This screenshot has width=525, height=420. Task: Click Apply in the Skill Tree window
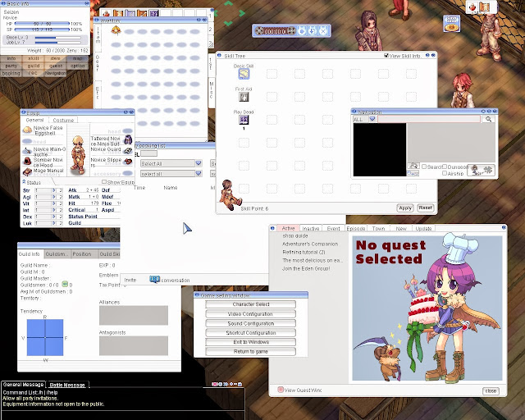405,208
